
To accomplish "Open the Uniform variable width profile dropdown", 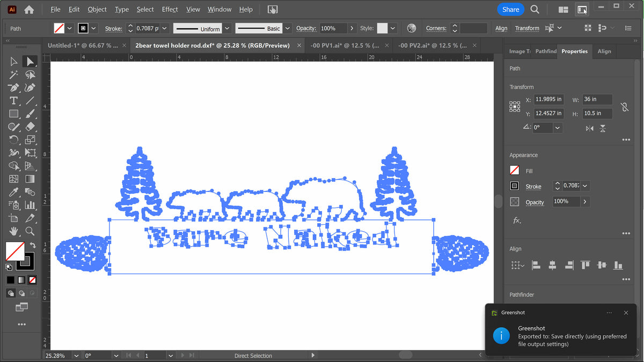I will click(x=227, y=28).
